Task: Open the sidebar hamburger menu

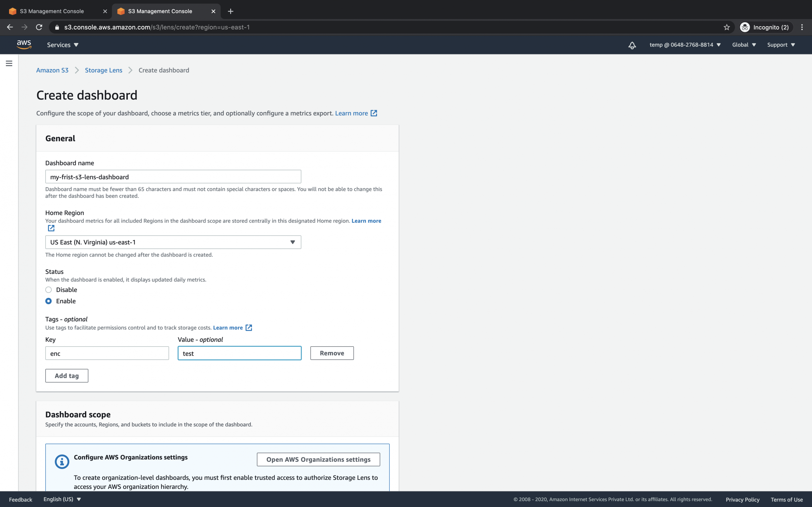Action: 9,63
